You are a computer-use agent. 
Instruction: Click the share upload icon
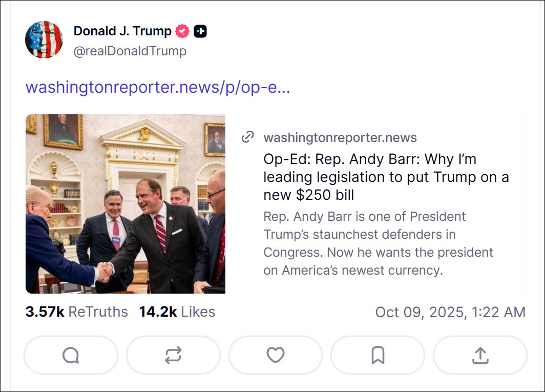point(480,355)
